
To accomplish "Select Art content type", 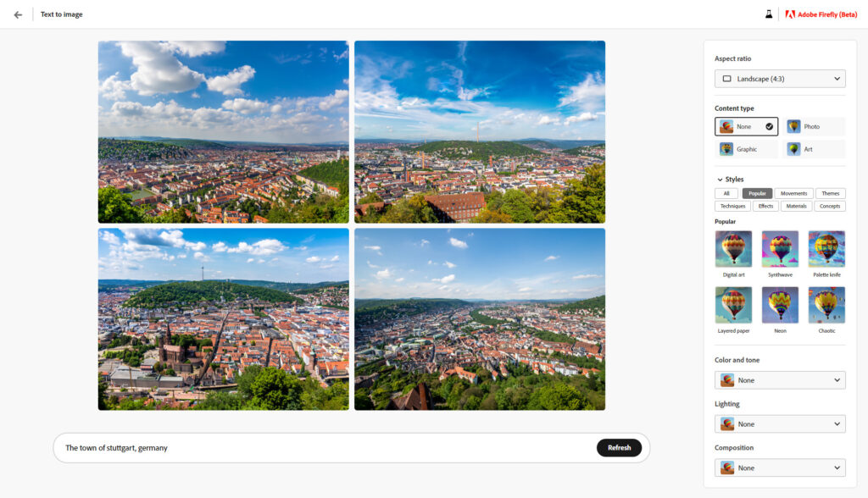I will pos(814,149).
